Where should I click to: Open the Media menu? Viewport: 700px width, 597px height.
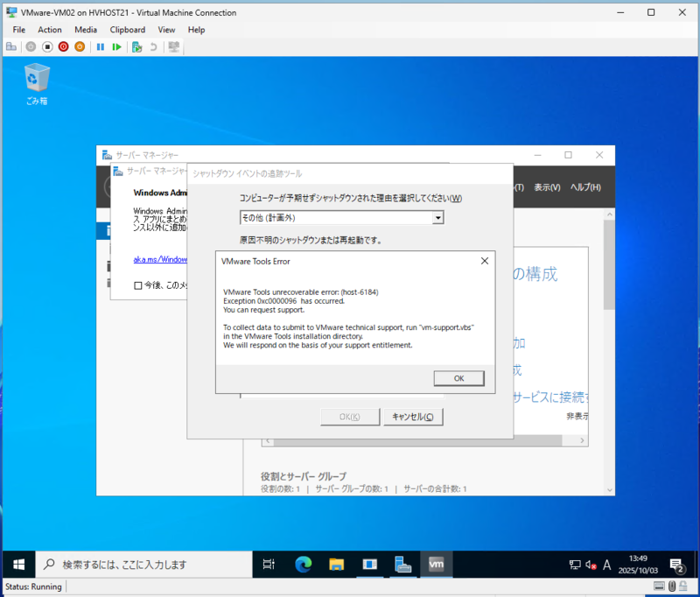point(86,30)
